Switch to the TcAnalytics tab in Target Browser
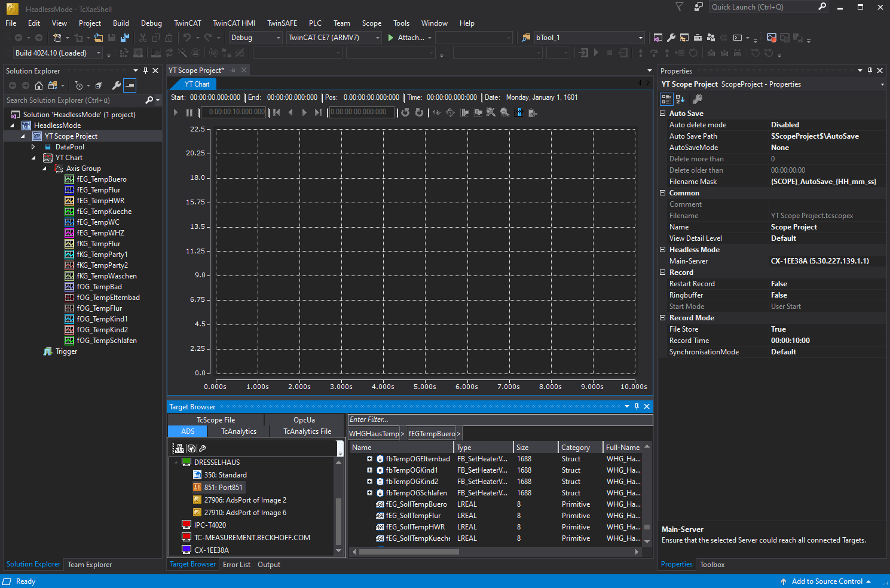The width and height of the screenshot is (890, 588). click(238, 431)
